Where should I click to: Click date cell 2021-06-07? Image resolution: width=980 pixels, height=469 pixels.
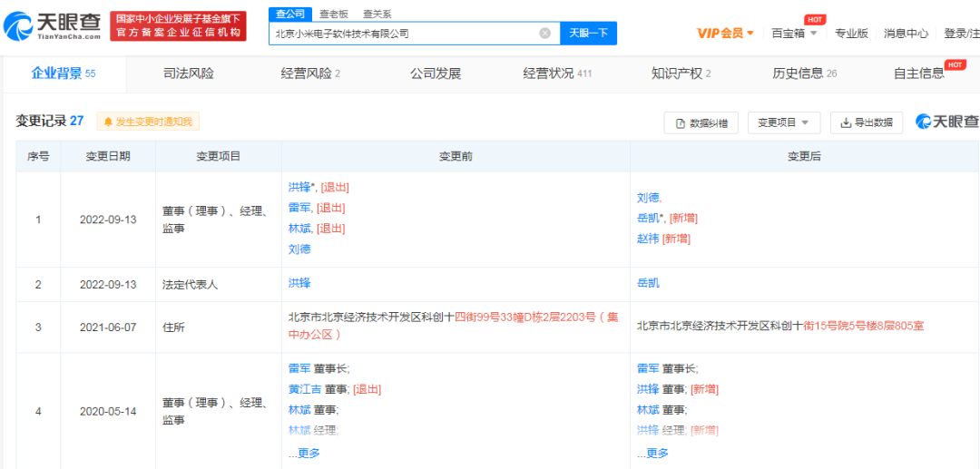point(107,326)
